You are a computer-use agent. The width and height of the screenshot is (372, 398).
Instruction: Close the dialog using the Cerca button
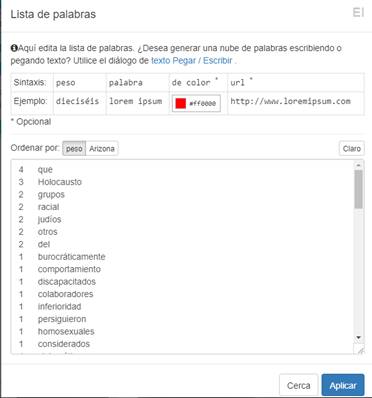point(298,385)
